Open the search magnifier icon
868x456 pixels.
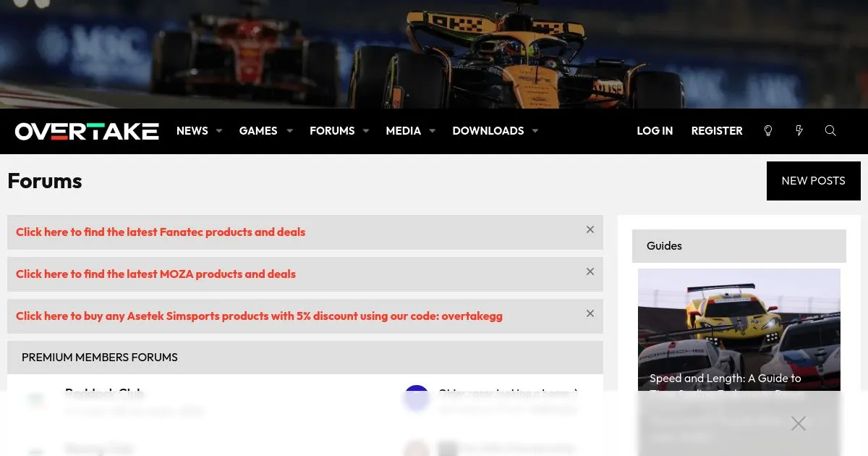coord(830,131)
